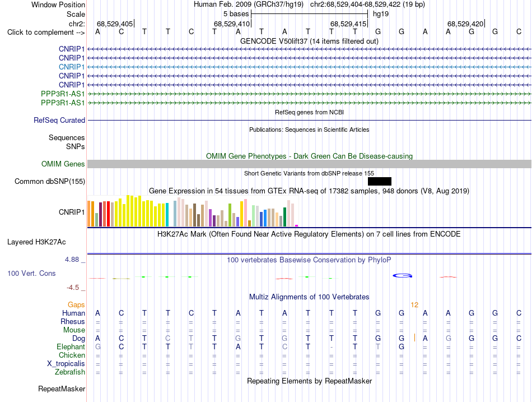
Task: Click '100 vertebrates Basewise Conservation by PhyloP' title
Action: (x=309, y=260)
